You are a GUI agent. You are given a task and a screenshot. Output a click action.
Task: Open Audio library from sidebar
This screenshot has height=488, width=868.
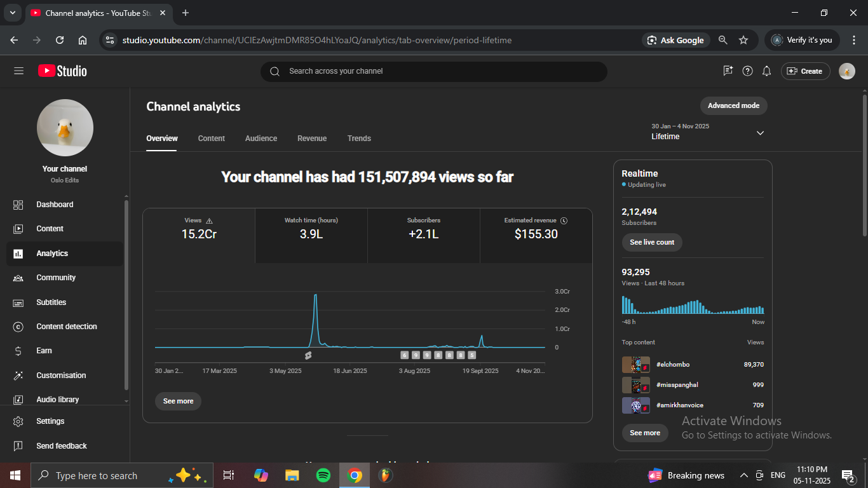point(57,400)
